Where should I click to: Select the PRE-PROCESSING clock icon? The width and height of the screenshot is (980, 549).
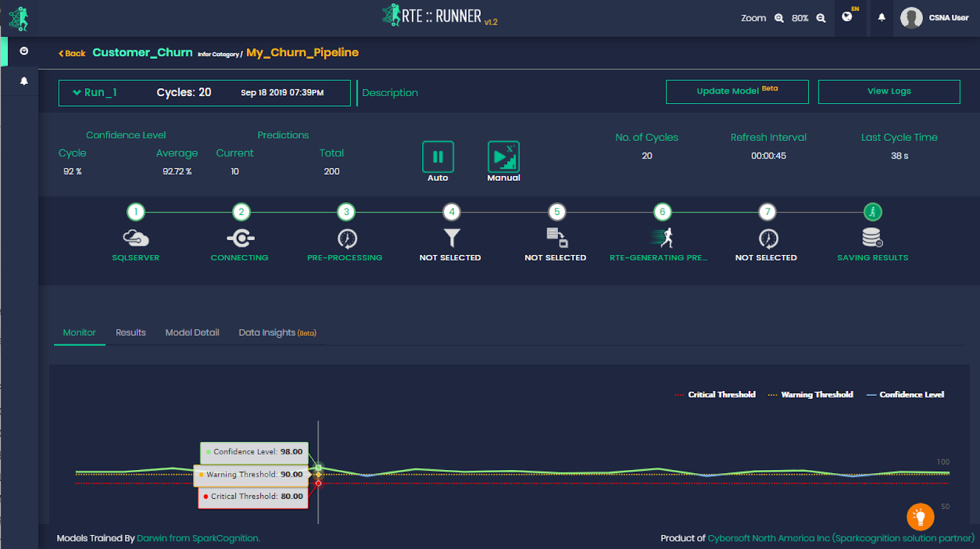347,238
